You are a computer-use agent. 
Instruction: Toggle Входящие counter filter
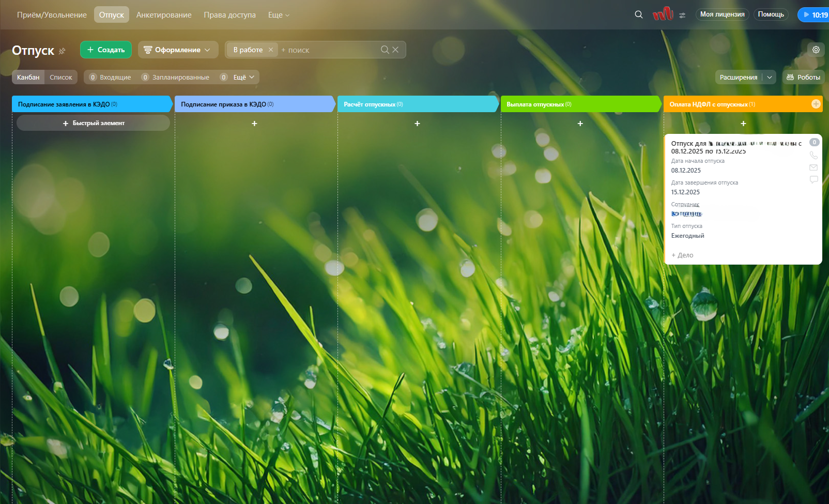110,77
